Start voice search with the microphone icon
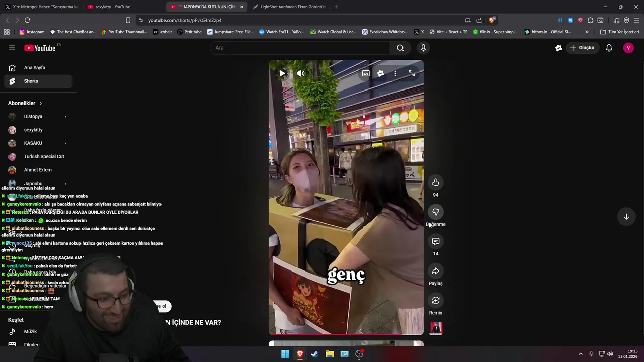This screenshot has height=362, width=644. (423, 48)
